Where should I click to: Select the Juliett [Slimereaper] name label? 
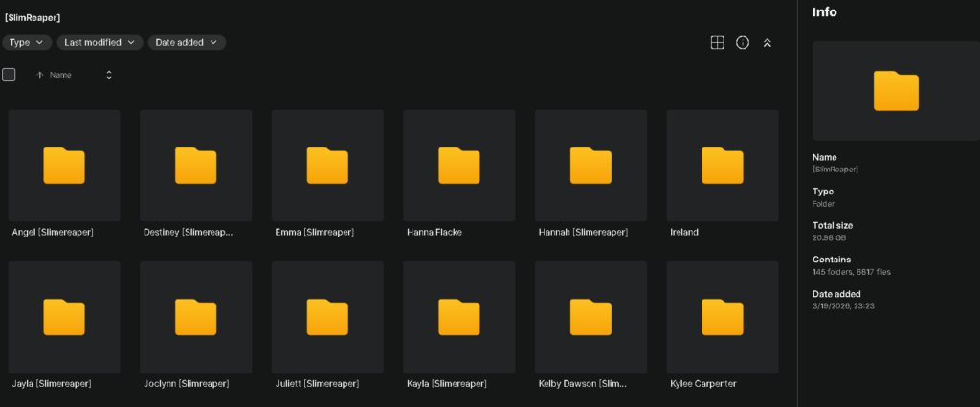(x=317, y=384)
